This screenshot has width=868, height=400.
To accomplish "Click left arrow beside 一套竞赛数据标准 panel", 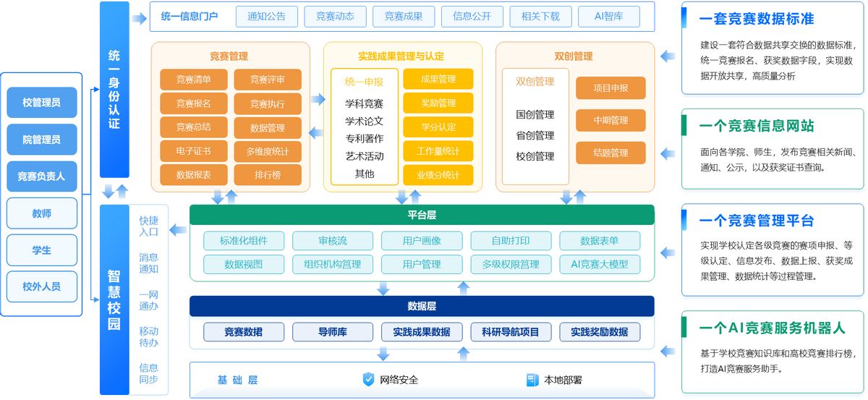I will [x=668, y=56].
